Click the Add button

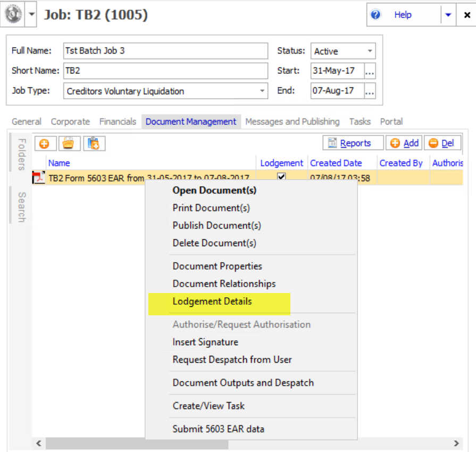(404, 143)
